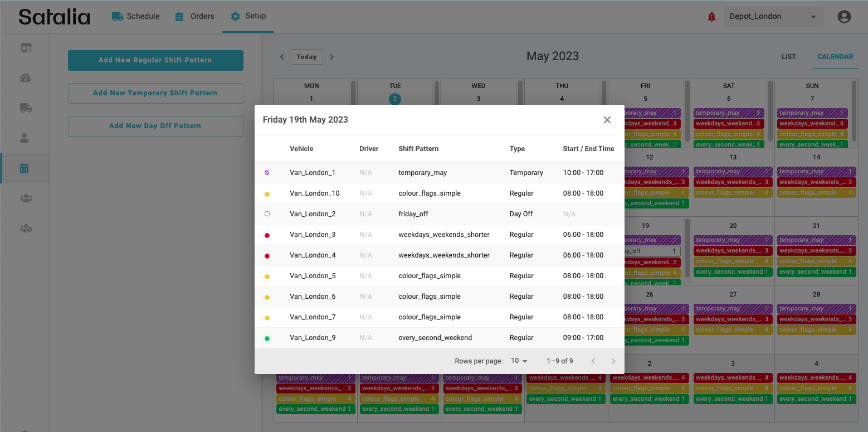This screenshot has height=432, width=868.
Task: Open the Depot_London depot dropdown
Action: [x=772, y=17]
